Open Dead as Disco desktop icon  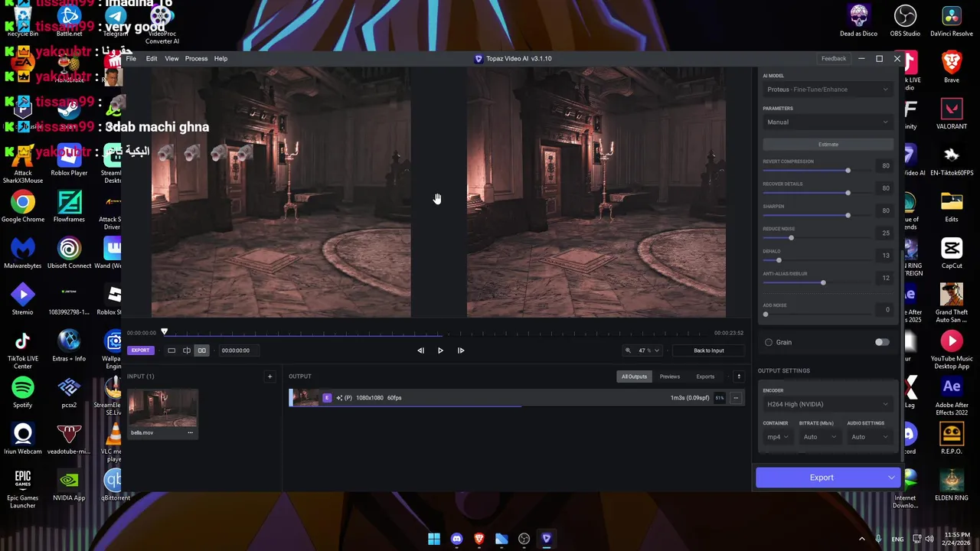(859, 21)
